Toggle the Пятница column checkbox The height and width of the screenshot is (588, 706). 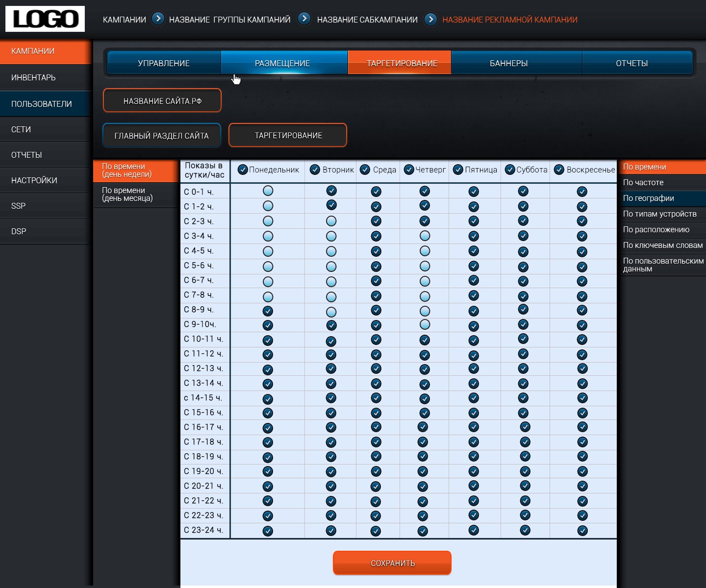click(x=458, y=170)
